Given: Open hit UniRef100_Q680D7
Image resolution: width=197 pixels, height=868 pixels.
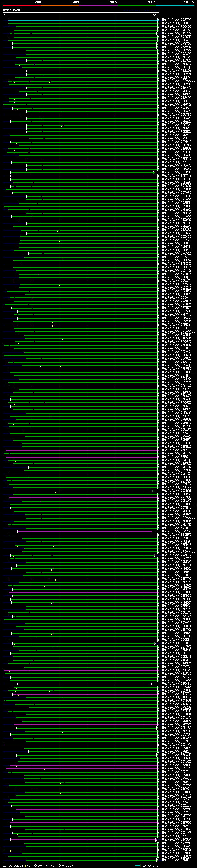Looking at the screenshot, I should click(177, 47).
